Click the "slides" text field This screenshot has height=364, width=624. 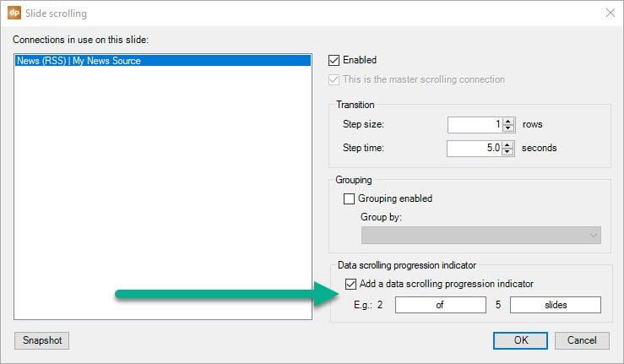pos(555,305)
